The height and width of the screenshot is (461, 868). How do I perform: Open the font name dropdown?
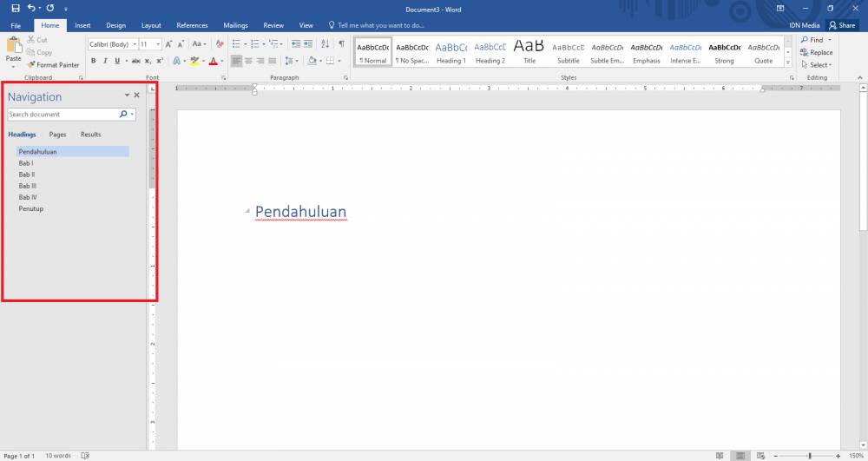[135, 44]
